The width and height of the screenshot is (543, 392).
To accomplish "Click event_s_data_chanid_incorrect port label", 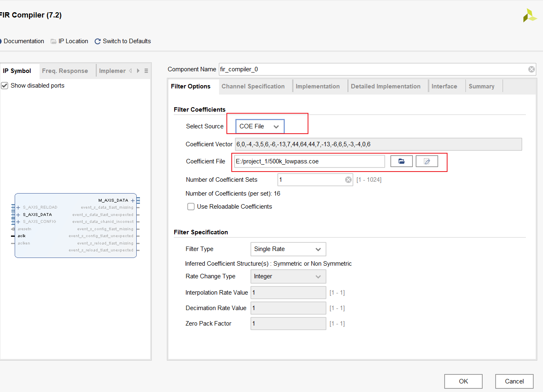I will pos(103,222).
